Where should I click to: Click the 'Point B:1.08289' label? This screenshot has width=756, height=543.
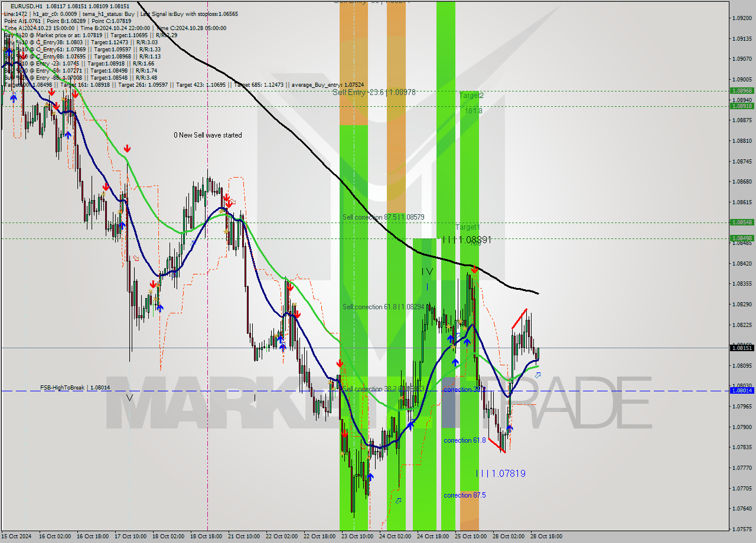coord(67,21)
